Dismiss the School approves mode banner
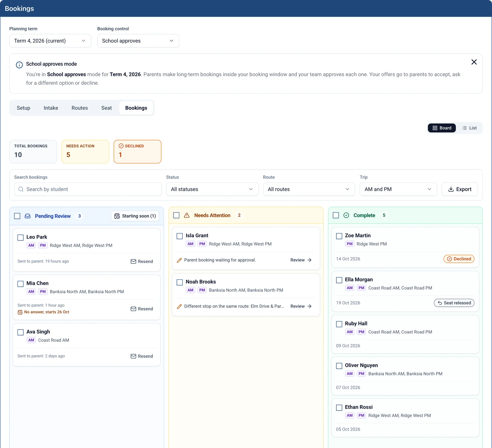492x448 pixels. tap(474, 62)
